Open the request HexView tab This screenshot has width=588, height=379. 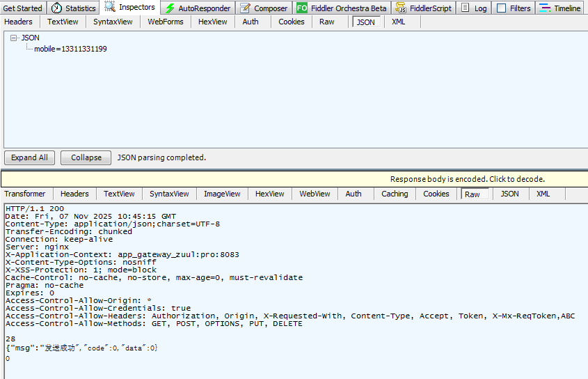pyautogui.click(x=213, y=22)
